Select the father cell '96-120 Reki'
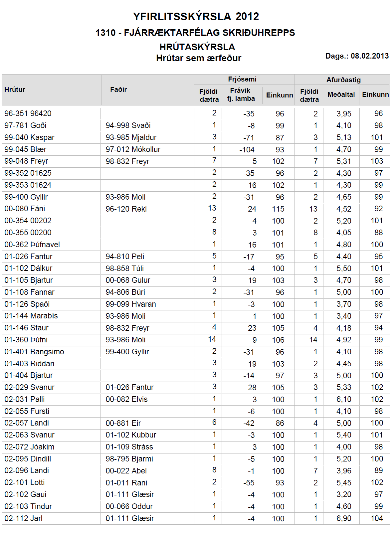The image size is (392, 535). pos(126,209)
